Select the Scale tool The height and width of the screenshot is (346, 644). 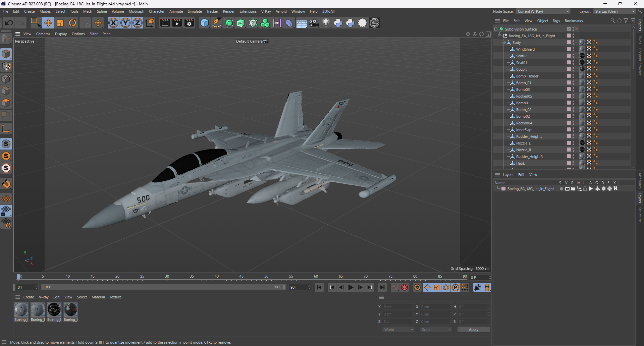click(x=60, y=23)
